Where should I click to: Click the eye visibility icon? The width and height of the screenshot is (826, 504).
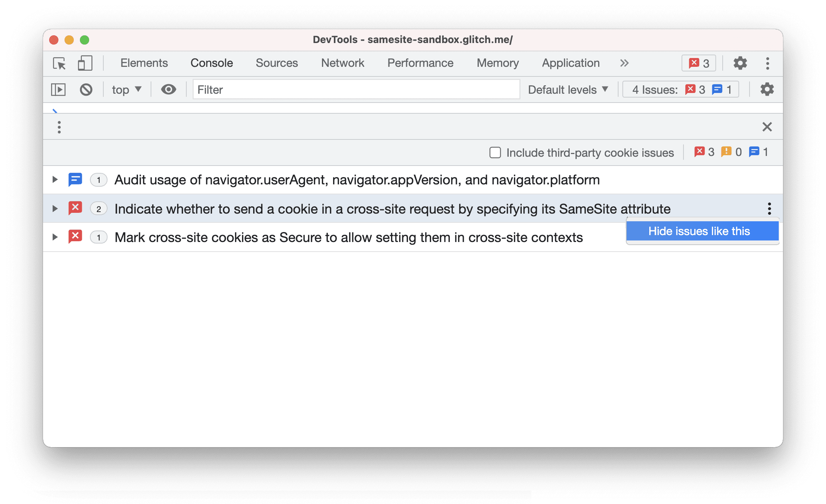pyautogui.click(x=168, y=89)
